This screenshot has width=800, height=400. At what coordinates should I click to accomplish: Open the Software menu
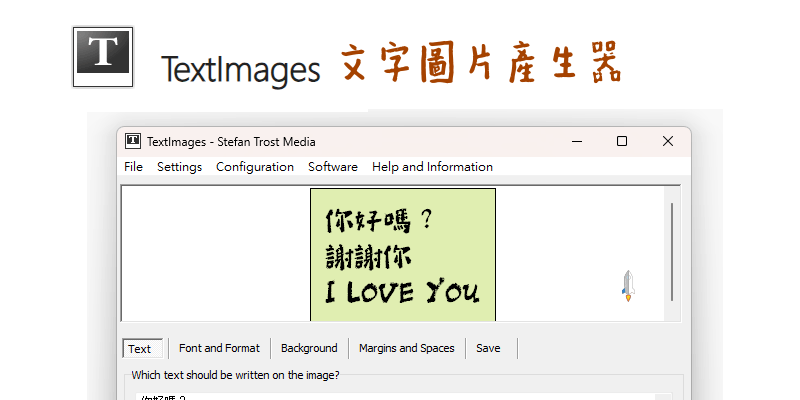(333, 167)
